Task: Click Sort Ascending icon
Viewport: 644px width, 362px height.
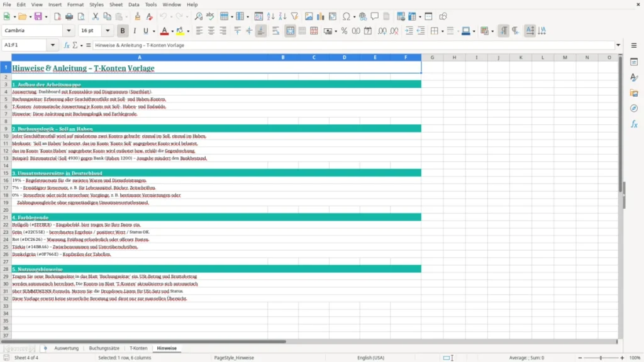Action: click(x=270, y=16)
